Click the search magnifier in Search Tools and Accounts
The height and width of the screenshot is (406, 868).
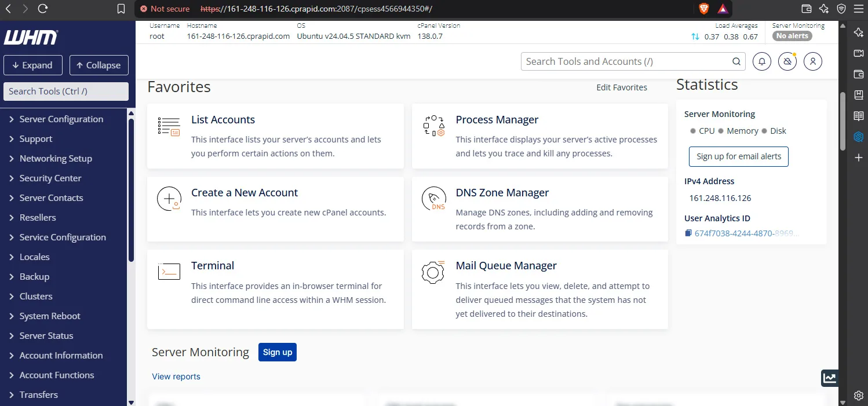coord(736,61)
